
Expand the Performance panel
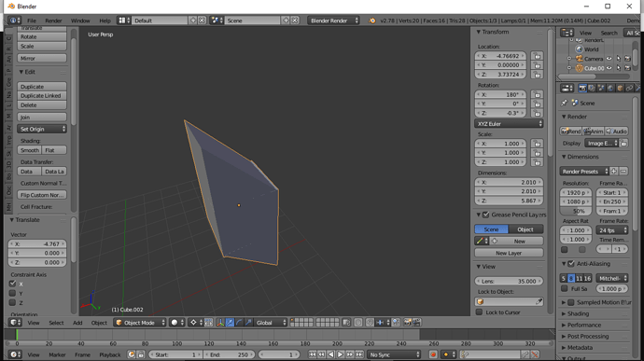pos(583,325)
